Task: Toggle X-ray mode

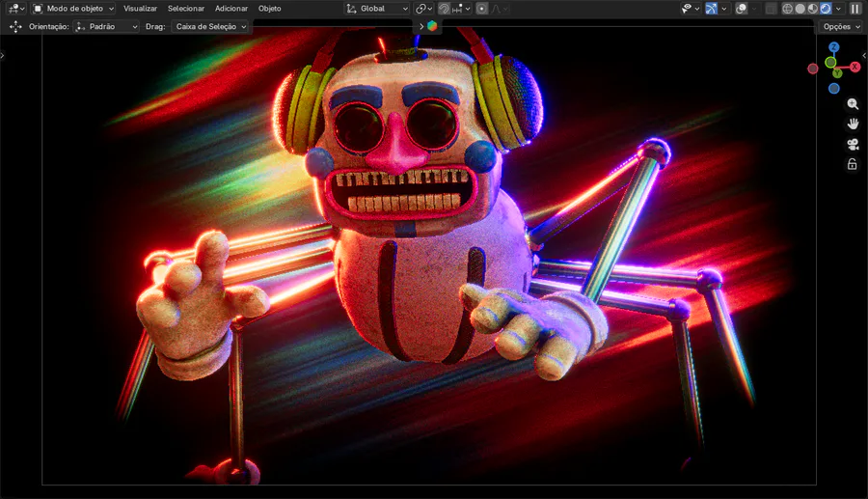Action: point(771,9)
